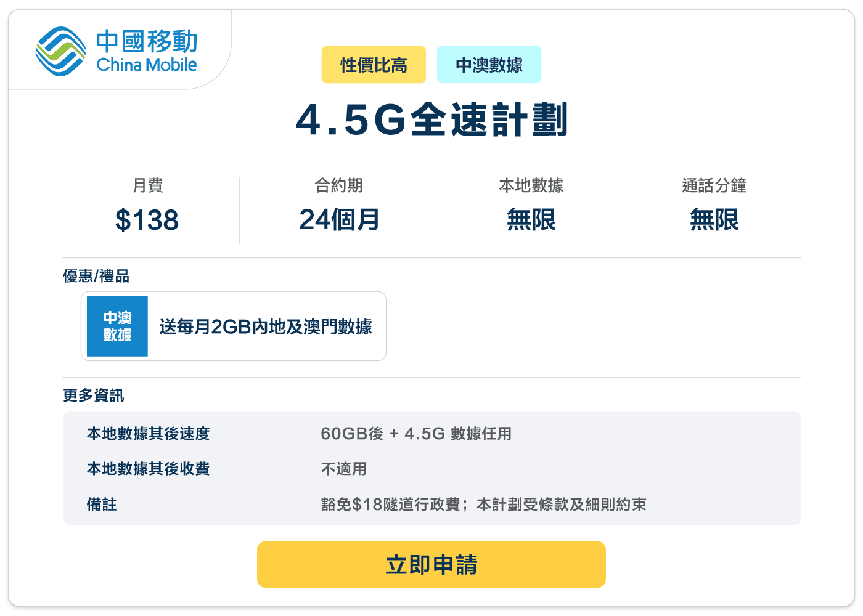Click the 更多資訊 section heading
Viewport: 863px width, 616px height.
(94, 395)
